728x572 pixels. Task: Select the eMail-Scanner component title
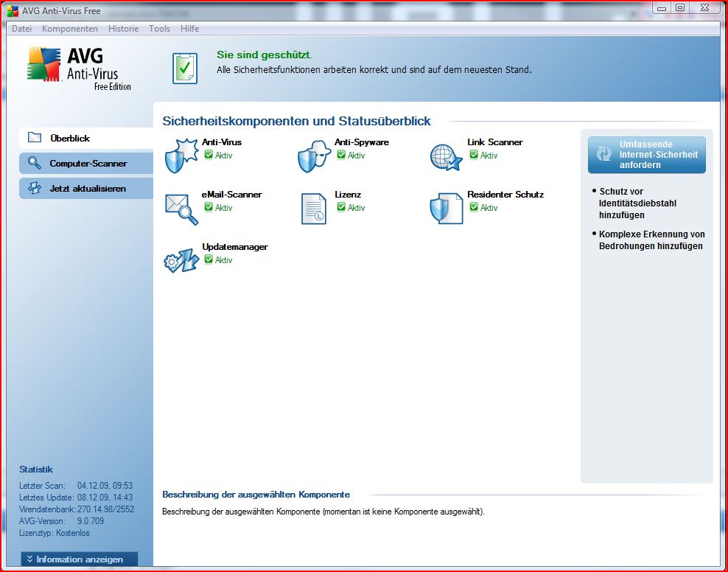click(231, 195)
